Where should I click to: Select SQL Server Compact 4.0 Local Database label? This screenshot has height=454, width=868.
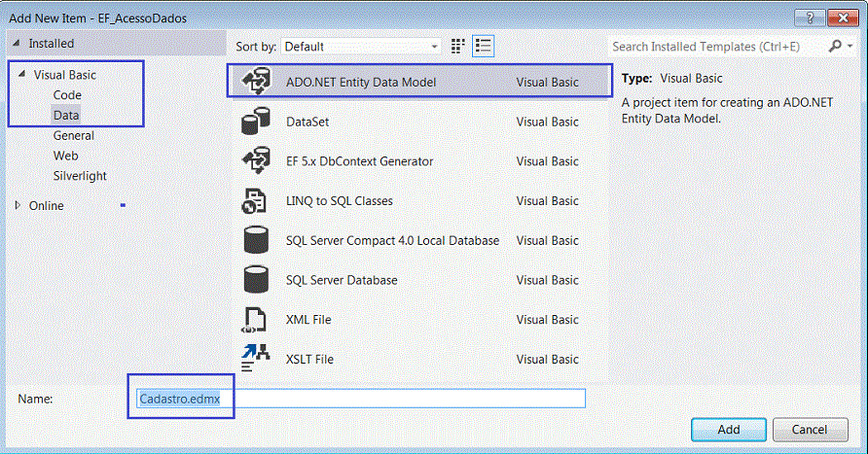[x=392, y=240]
